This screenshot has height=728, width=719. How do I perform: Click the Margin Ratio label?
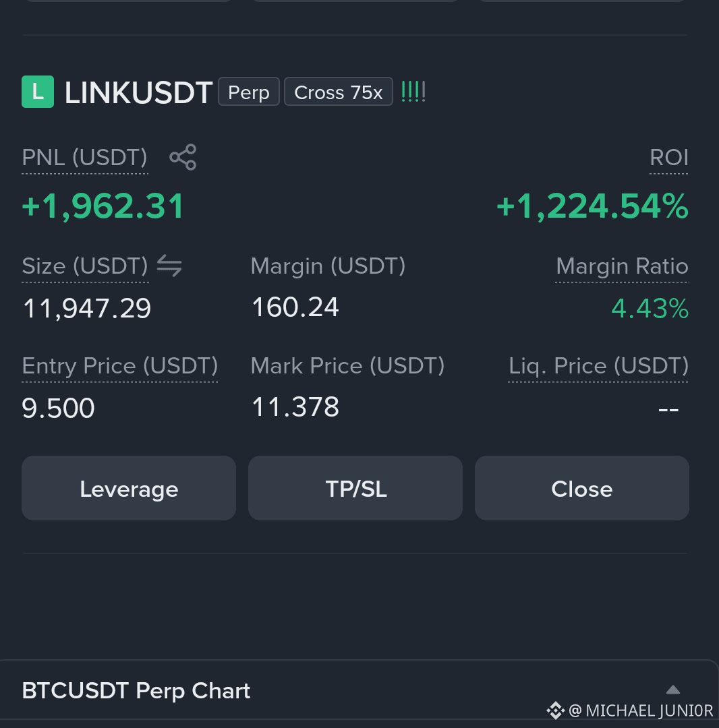(x=622, y=266)
